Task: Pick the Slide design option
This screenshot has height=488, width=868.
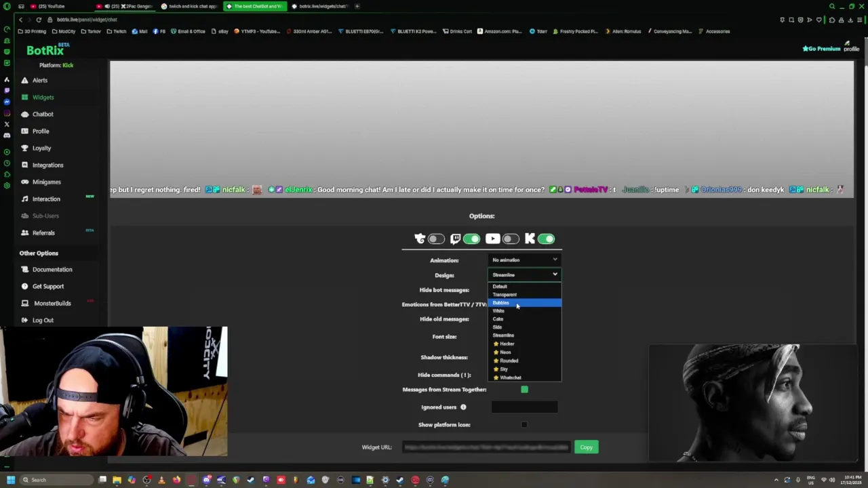Action: (x=524, y=327)
